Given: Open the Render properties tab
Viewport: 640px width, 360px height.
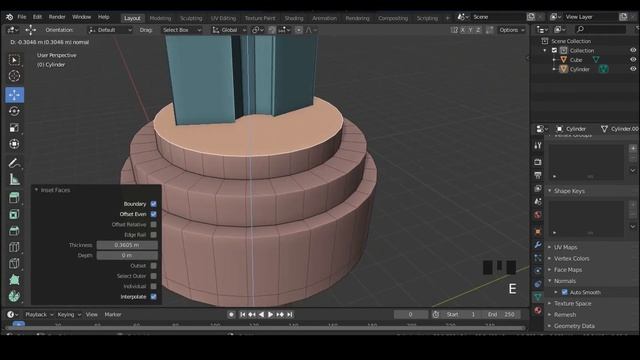Looking at the screenshot, I should tap(538, 162).
